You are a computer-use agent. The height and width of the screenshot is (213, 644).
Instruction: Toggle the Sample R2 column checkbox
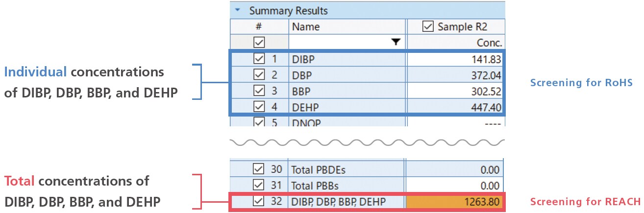(x=428, y=26)
